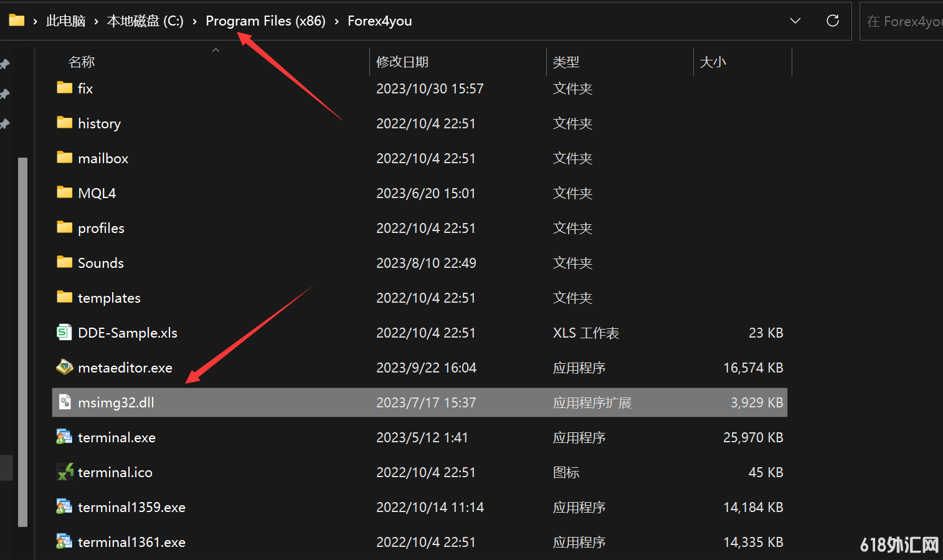The width and height of the screenshot is (943, 560).
Task: Click the 2023/10/30 15:57 date cell
Action: click(430, 88)
